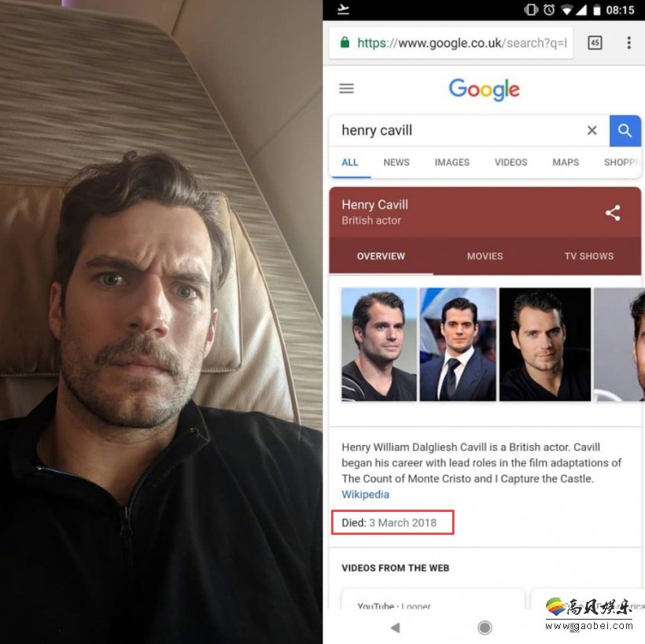645x644 pixels.
Task: Focus the henry cavill search field
Action: (458, 131)
